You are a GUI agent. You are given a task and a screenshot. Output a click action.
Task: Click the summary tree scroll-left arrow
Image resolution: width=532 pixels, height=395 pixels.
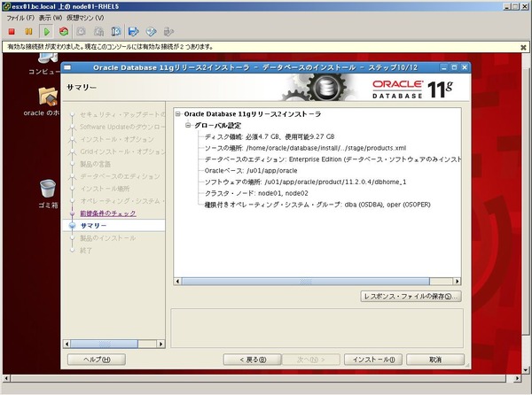(x=177, y=281)
